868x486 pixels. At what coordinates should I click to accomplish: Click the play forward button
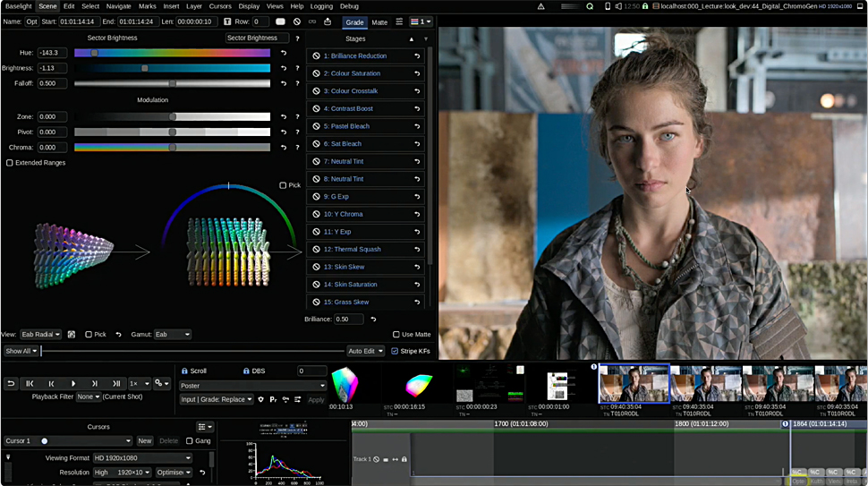coord(73,383)
